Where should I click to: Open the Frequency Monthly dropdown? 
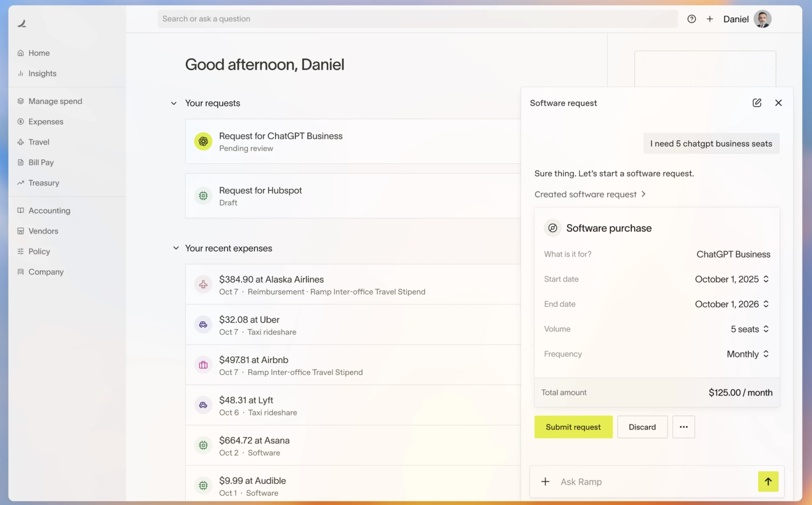[748, 354]
